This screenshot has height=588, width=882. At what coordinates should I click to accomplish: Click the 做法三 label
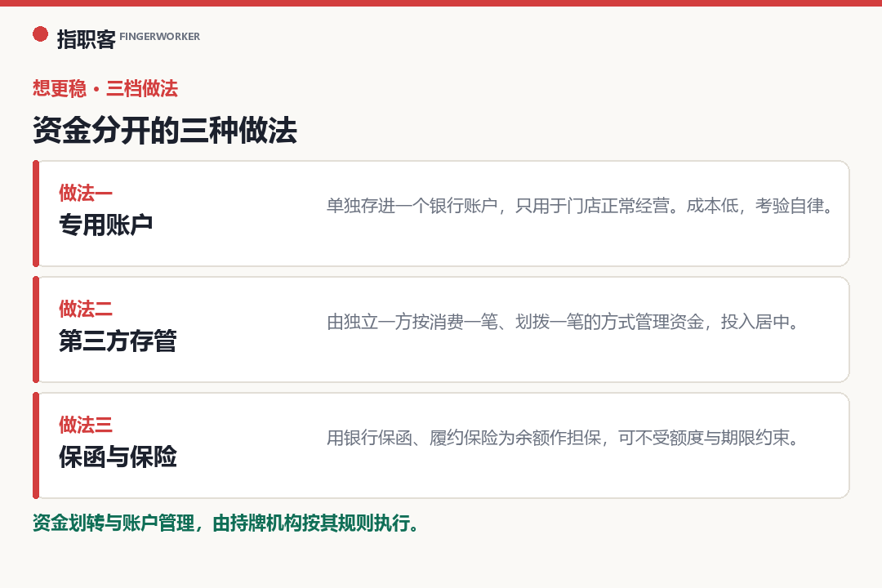click(x=86, y=425)
